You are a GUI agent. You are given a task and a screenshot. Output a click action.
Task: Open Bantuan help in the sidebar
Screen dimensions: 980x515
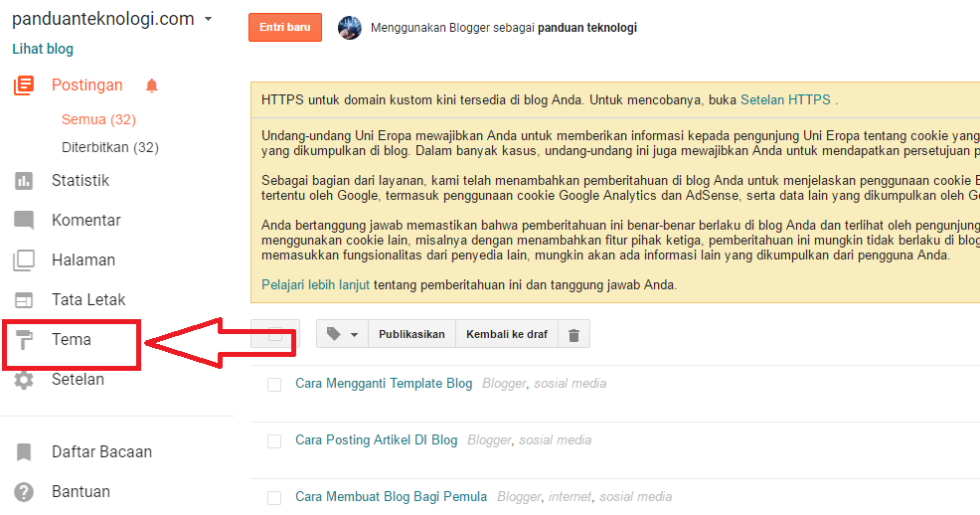click(81, 492)
